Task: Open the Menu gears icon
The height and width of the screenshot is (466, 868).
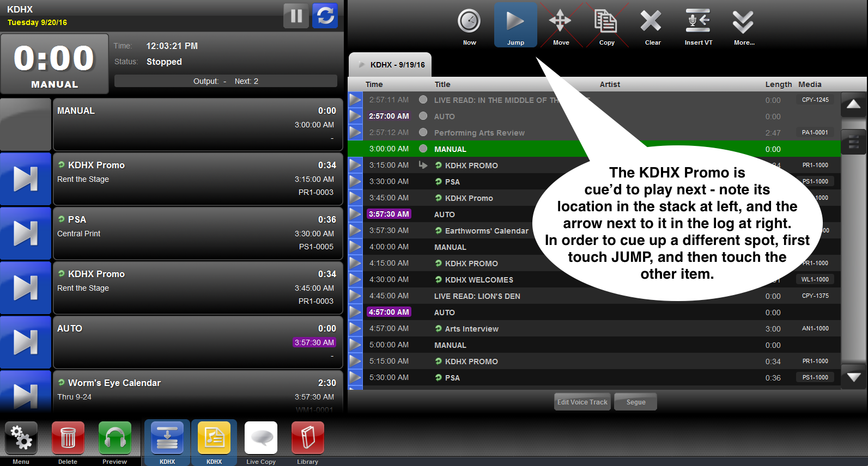Action: click(x=21, y=438)
